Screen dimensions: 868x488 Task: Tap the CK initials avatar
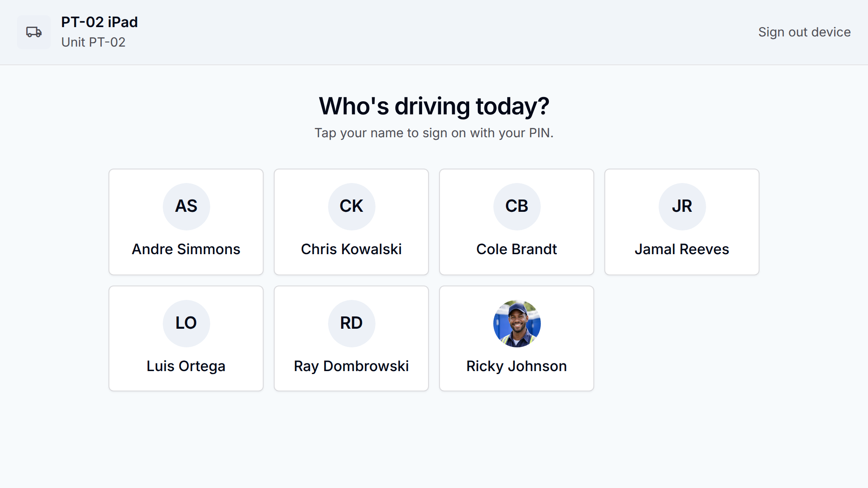coord(351,206)
